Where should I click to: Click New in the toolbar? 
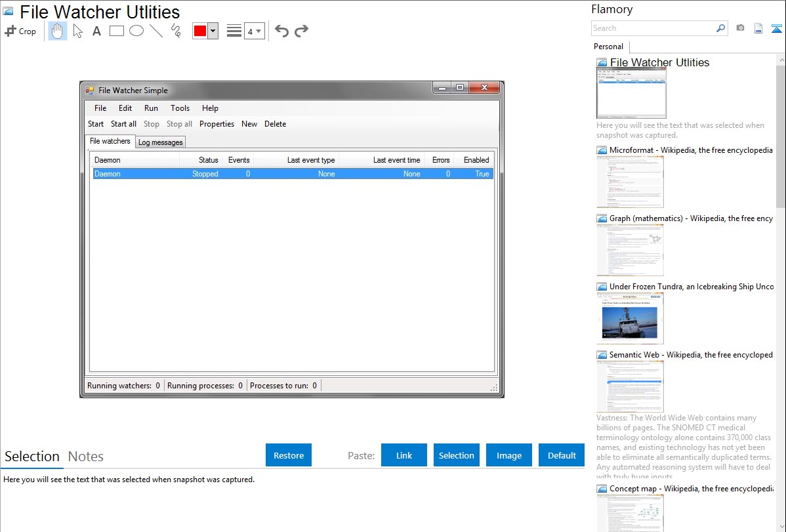[x=249, y=124]
